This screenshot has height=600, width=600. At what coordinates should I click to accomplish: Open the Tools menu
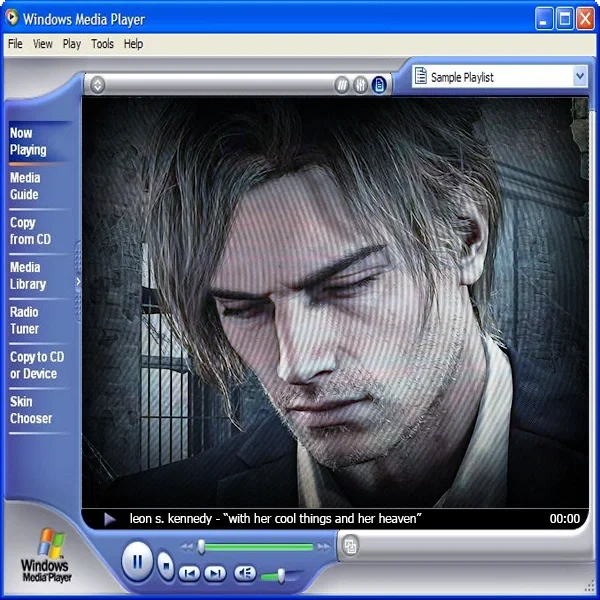point(102,44)
